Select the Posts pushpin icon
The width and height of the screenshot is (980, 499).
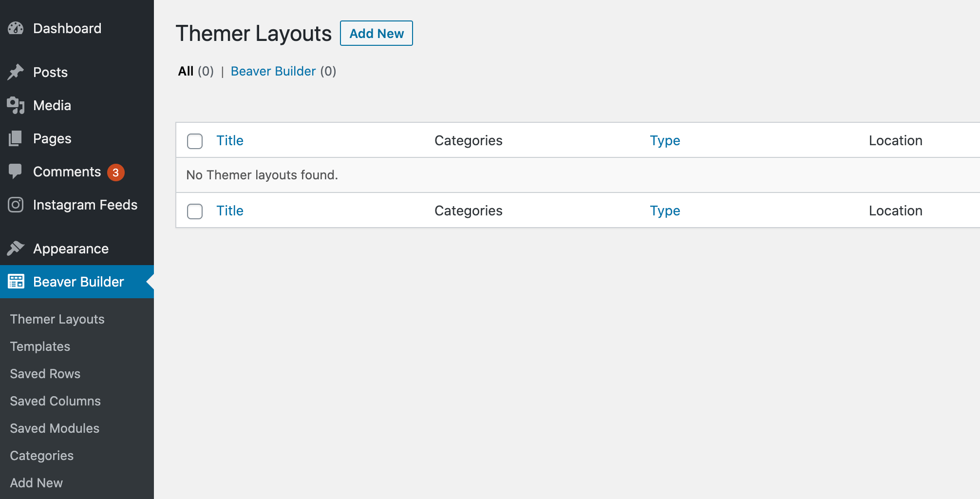pyautogui.click(x=15, y=72)
